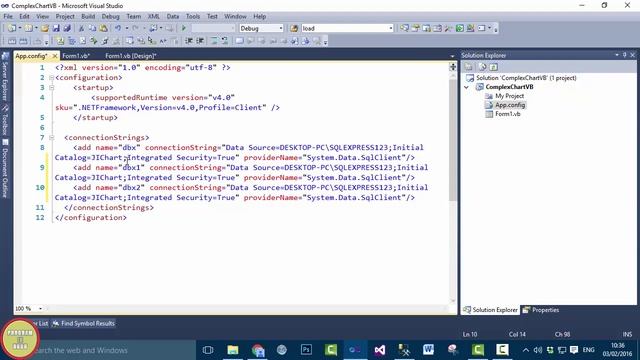
Task: Open the Undo history dropdown arrow
Action: tap(127, 28)
